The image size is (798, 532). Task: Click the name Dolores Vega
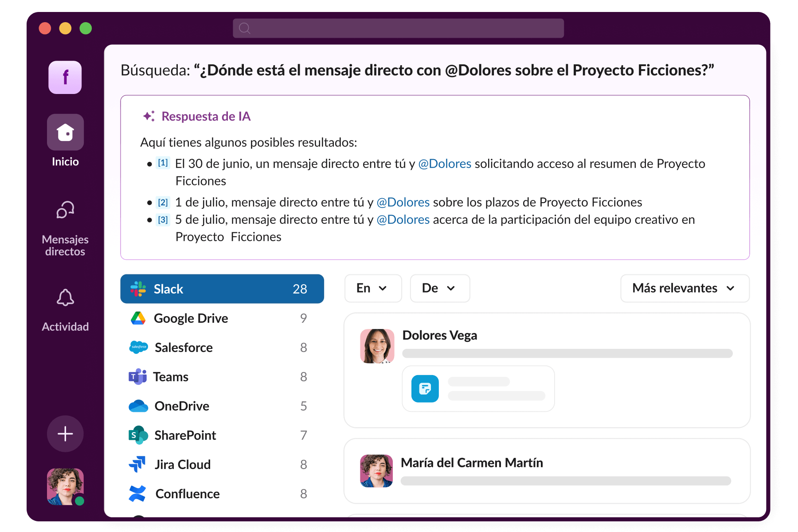(440, 335)
